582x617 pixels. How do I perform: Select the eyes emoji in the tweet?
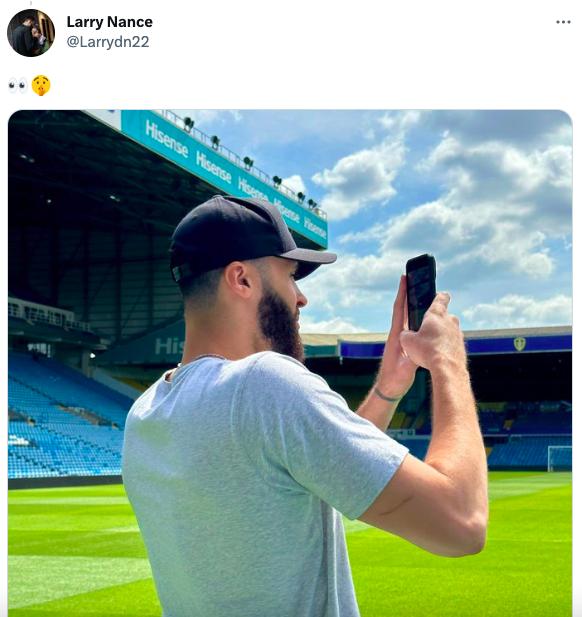pyautogui.click(x=18, y=85)
